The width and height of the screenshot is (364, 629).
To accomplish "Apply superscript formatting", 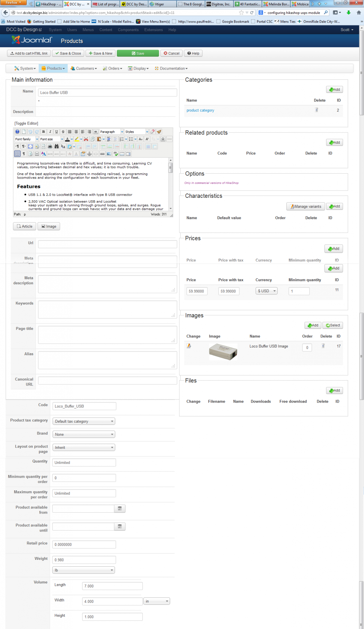I will coord(147,139).
